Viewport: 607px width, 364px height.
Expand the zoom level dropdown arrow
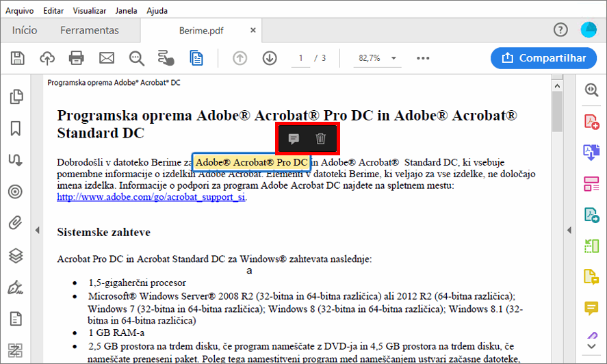(x=393, y=58)
